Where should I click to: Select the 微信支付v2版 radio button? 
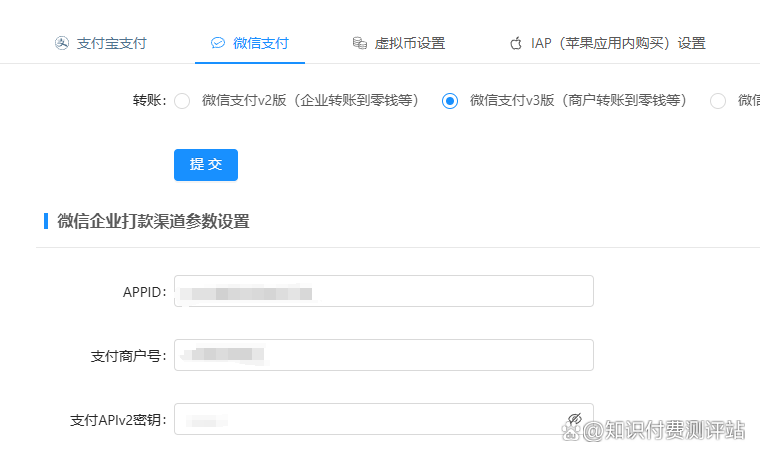tap(182, 100)
